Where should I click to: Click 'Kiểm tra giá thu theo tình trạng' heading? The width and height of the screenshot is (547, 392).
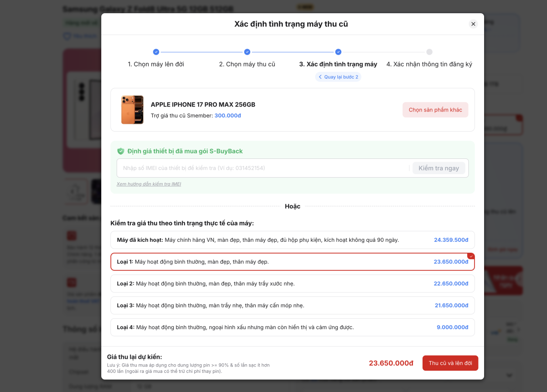182,223
